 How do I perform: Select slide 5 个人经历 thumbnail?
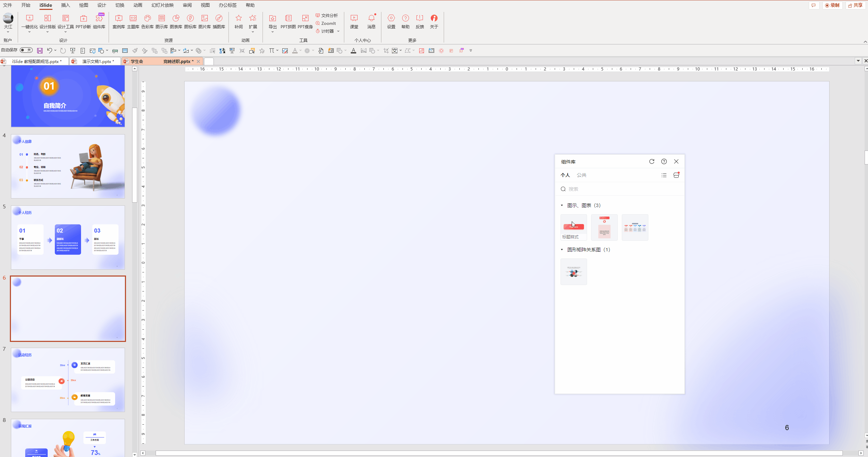click(x=68, y=237)
